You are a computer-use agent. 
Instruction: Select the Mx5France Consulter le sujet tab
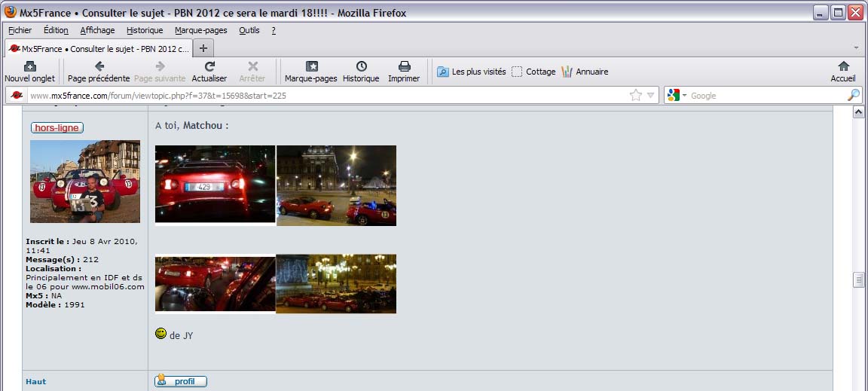click(99, 49)
